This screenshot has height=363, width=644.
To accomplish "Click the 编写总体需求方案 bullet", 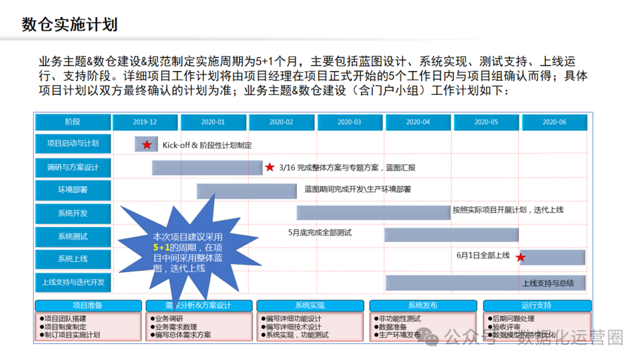I will [181, 334].
